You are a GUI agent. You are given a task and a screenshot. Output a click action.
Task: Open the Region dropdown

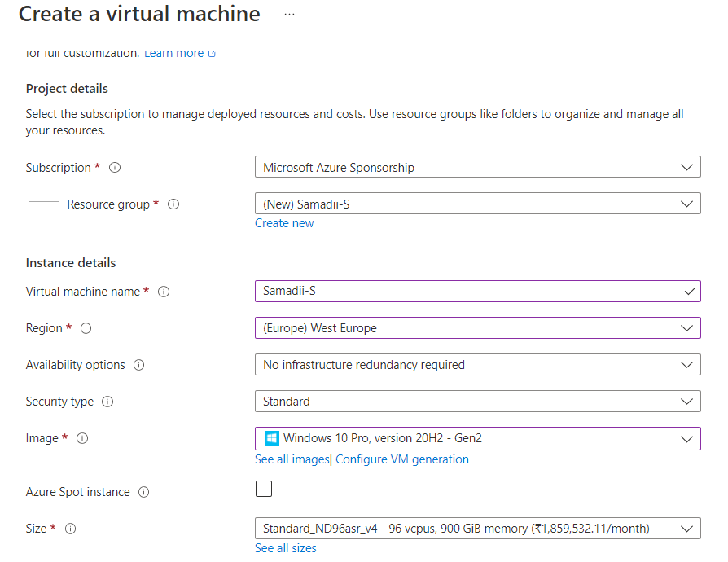[477, 328]
